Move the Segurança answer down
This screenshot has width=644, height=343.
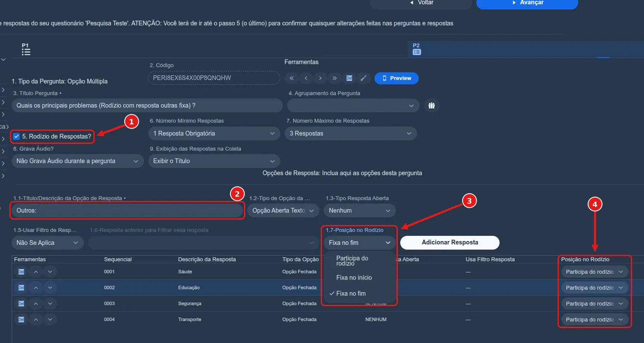click(x=50, y=304)
